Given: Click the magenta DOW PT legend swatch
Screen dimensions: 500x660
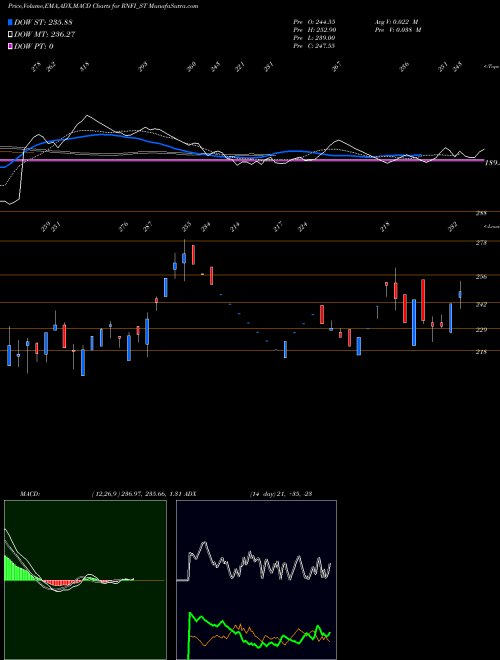Looking at the screenshot, I should tap(10, 46).
